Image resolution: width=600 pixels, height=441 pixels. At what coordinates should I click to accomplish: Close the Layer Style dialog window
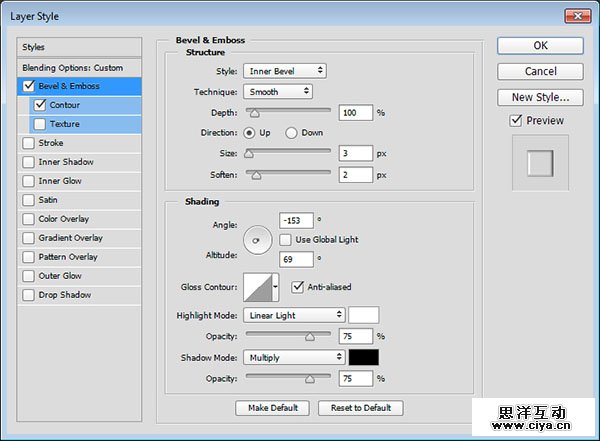577,15
